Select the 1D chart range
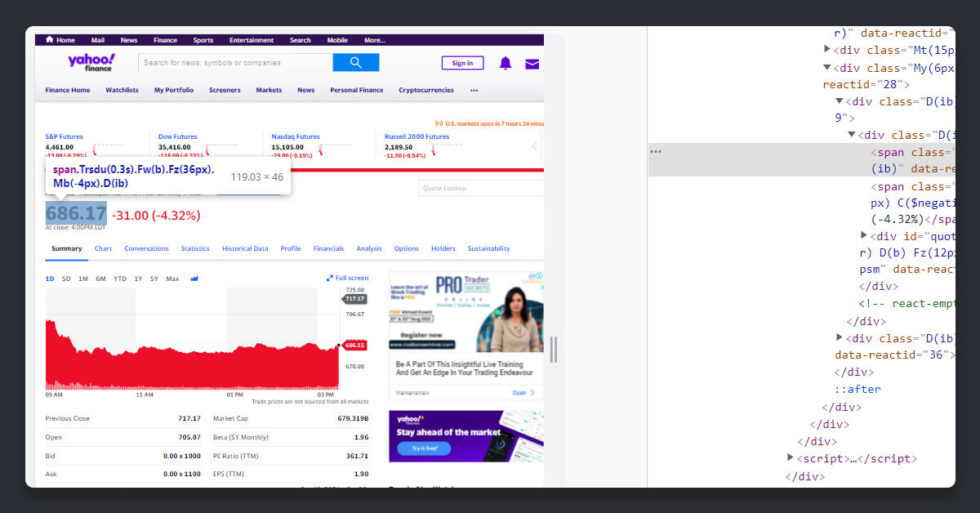 50,279
